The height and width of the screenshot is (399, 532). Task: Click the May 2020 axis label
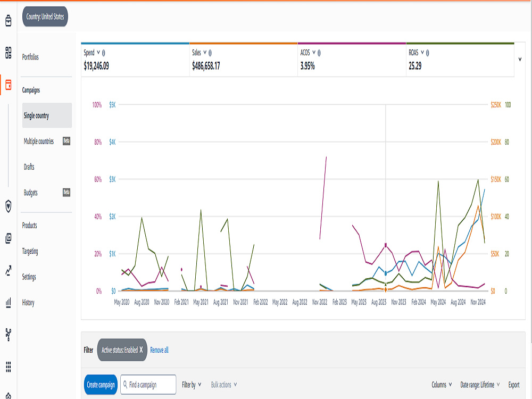coord(121,302)
